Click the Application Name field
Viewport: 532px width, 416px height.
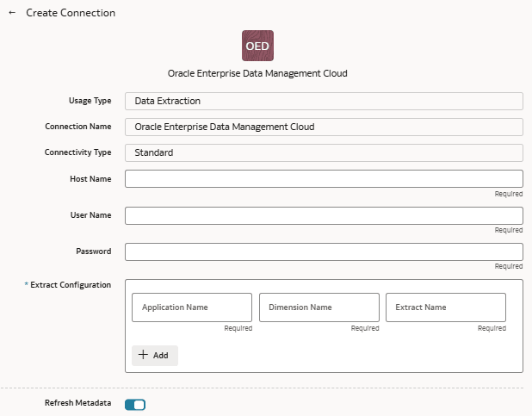(192, 307)
